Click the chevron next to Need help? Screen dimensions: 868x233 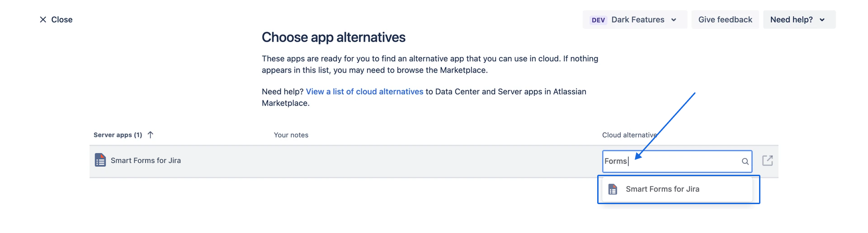click(822, 20)
